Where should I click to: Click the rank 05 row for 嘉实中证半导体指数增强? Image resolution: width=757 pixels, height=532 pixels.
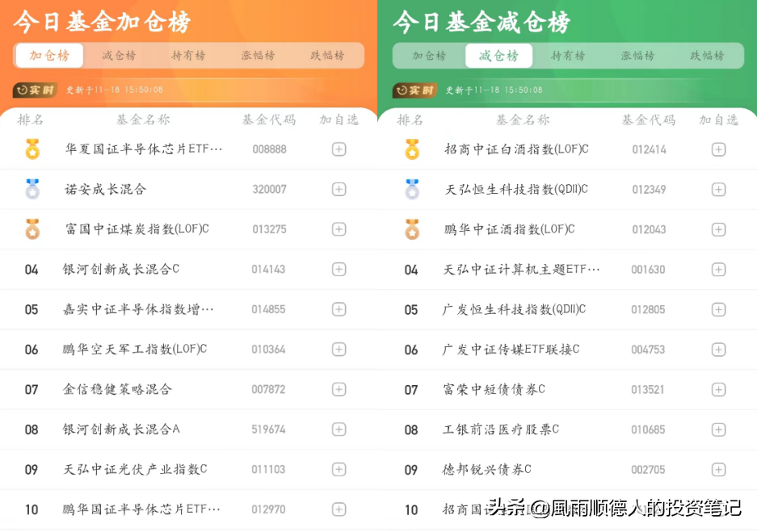pyautogui.click(x=137, y=309)
